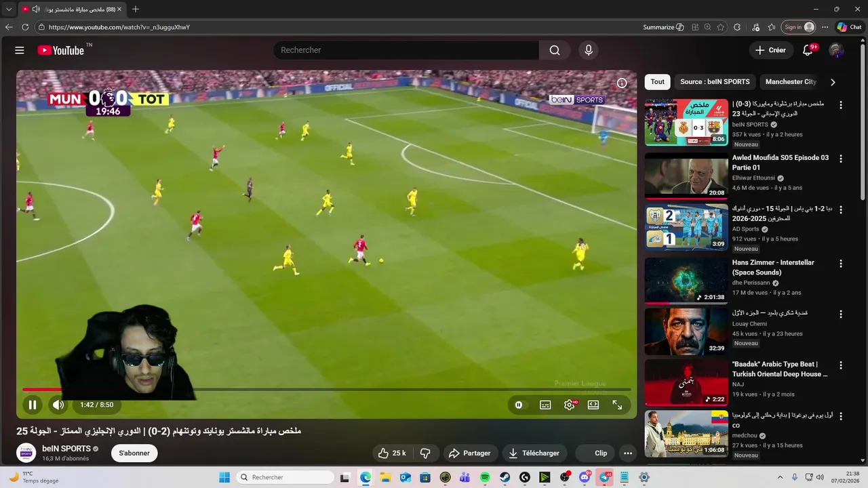
Task: Reload the page
Action: pyautogui.click(x=25, y=27)
